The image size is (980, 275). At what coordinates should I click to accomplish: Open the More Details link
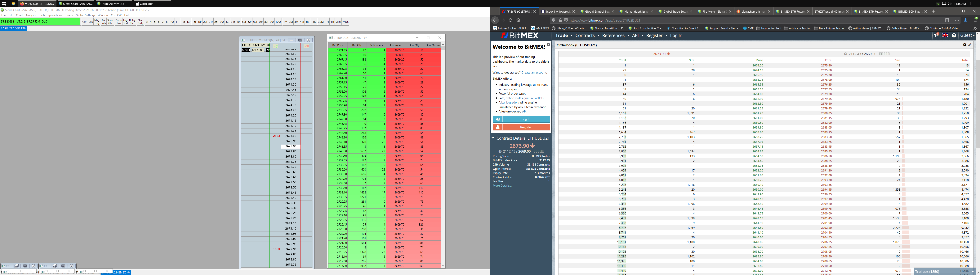[502, 186]
